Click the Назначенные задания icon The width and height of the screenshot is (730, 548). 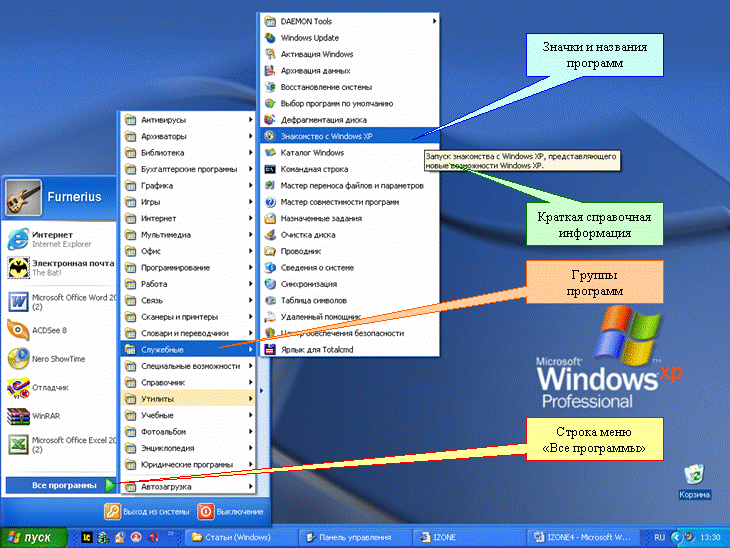click(270, 218)
